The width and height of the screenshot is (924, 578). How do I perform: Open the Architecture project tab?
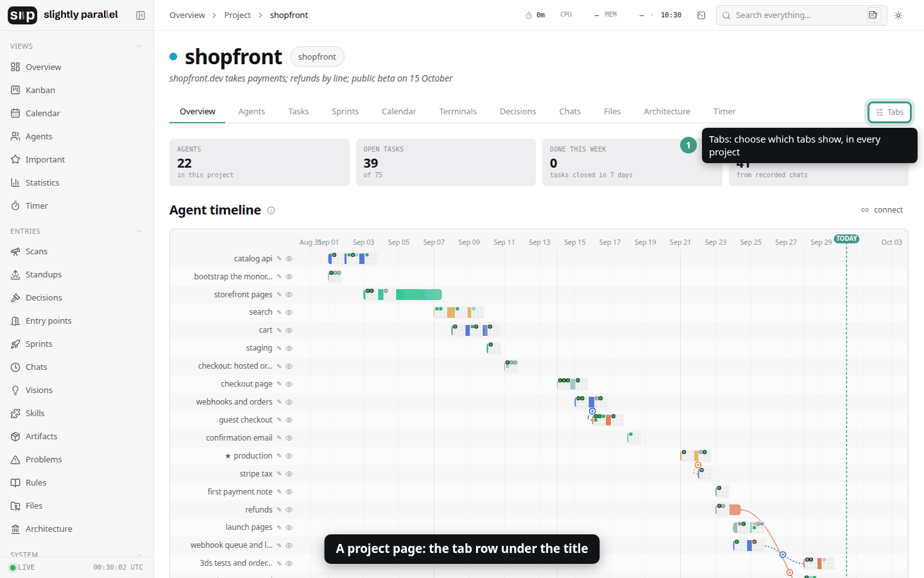point(667,111)
